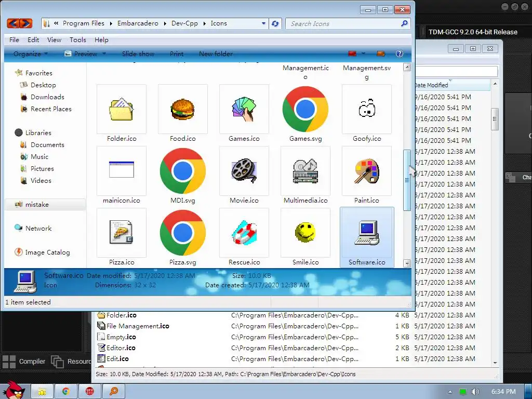532x399 pixels.
Task: Click the file list scroll up arrow
Action: coord(407,67)
